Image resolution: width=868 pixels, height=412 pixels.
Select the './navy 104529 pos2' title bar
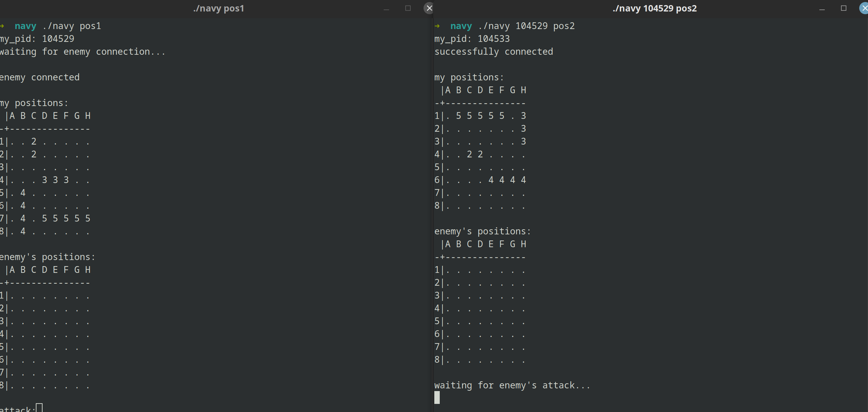click(x=655, y=8)
